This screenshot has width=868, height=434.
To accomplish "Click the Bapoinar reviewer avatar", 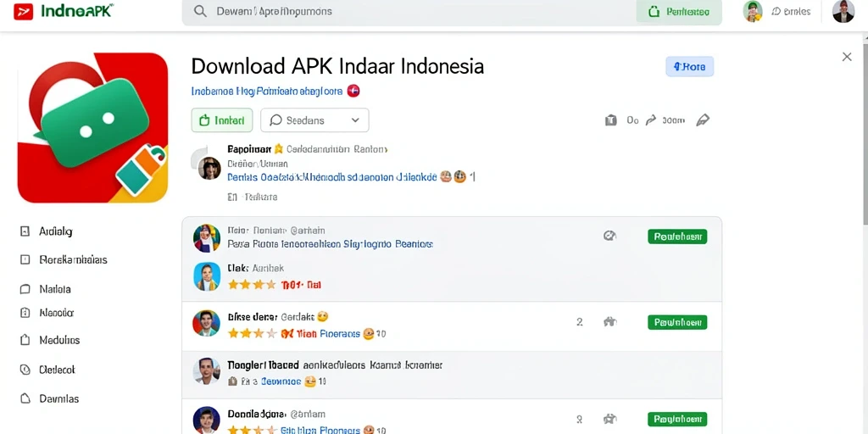I will pos(209,168).
